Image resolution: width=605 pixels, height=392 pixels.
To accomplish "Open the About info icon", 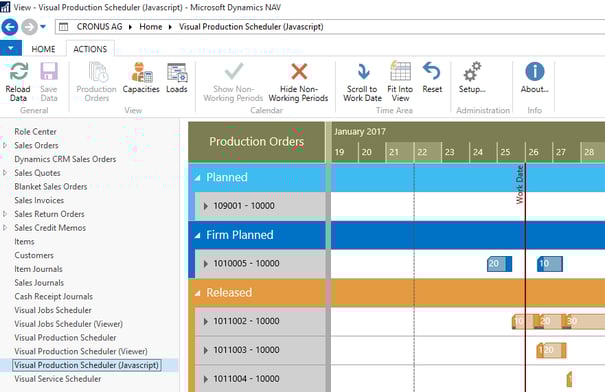I will click(534, 72).
